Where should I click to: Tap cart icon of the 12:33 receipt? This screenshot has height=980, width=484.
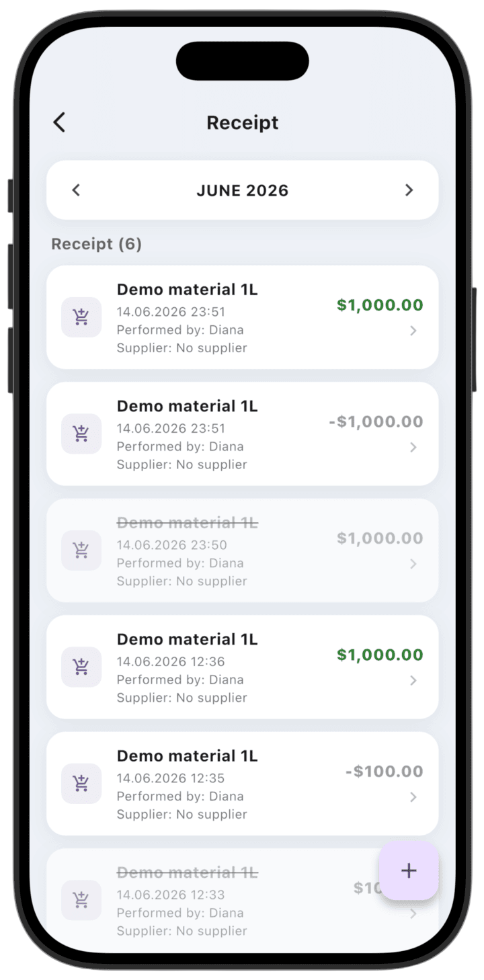[x=81, y=900]
